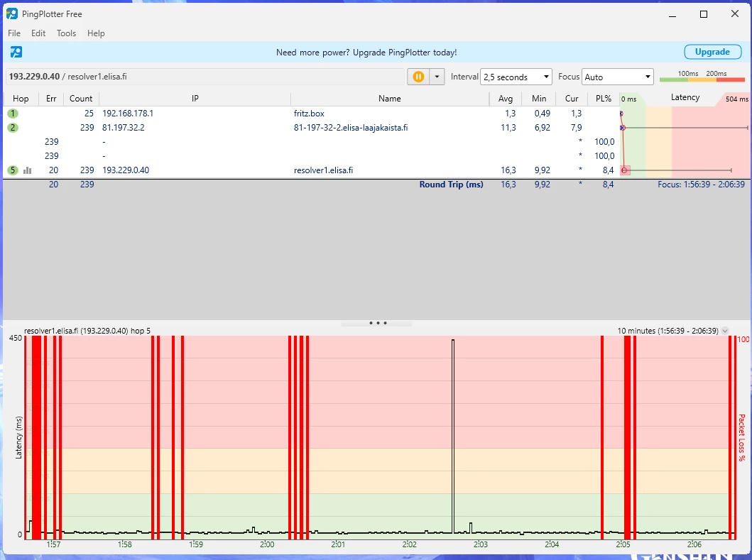Open the Tools menu

[66, 33]
